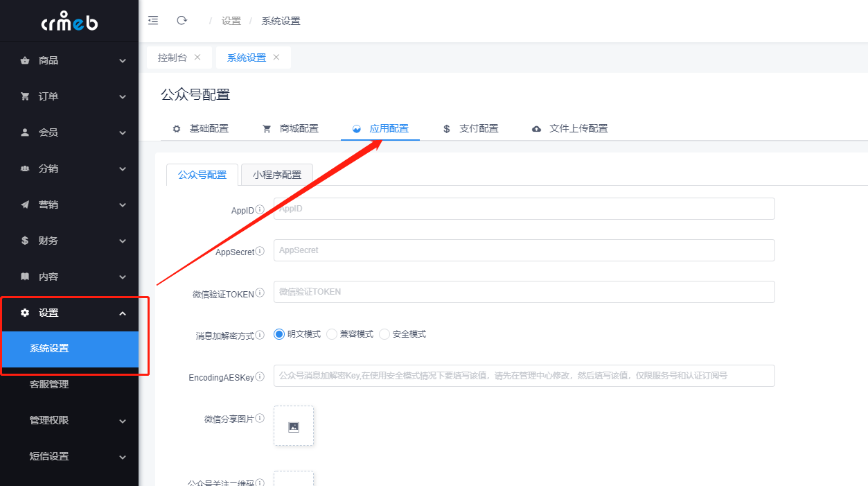Click the crmeb logo

point(69,21)
